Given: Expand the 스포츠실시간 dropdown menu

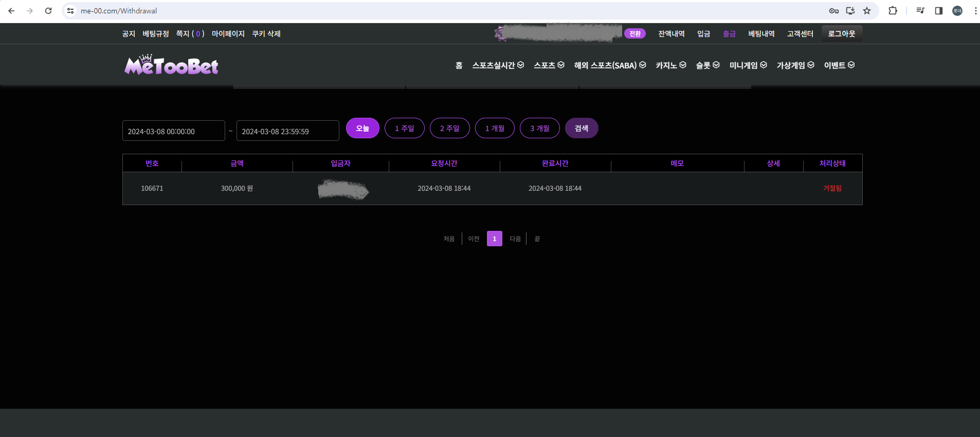Looking at the screenshot, I should pos(498,65).
